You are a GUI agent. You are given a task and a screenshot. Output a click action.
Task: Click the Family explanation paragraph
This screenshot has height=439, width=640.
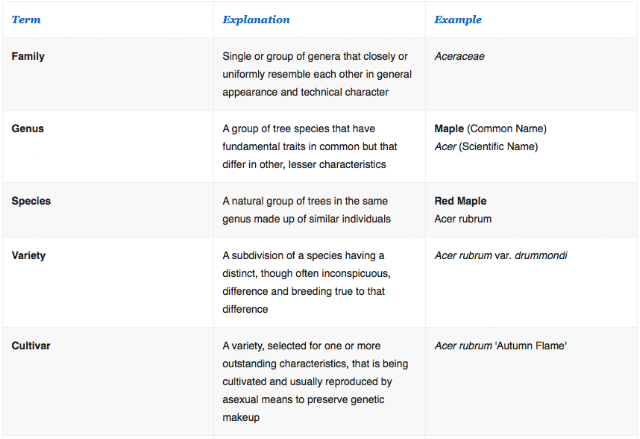coord(317,74)
